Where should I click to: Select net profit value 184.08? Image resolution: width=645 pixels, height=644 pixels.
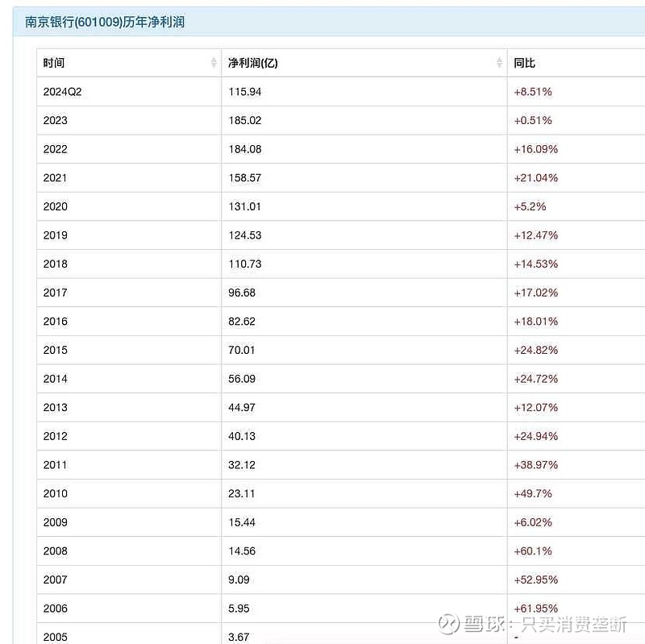coord(245,149)
